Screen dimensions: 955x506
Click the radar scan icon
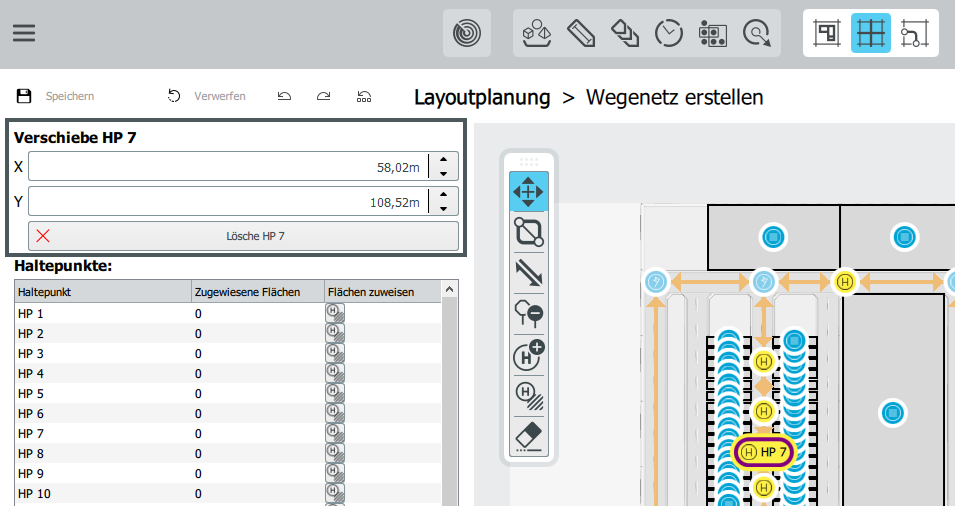(x=466, y=34)
